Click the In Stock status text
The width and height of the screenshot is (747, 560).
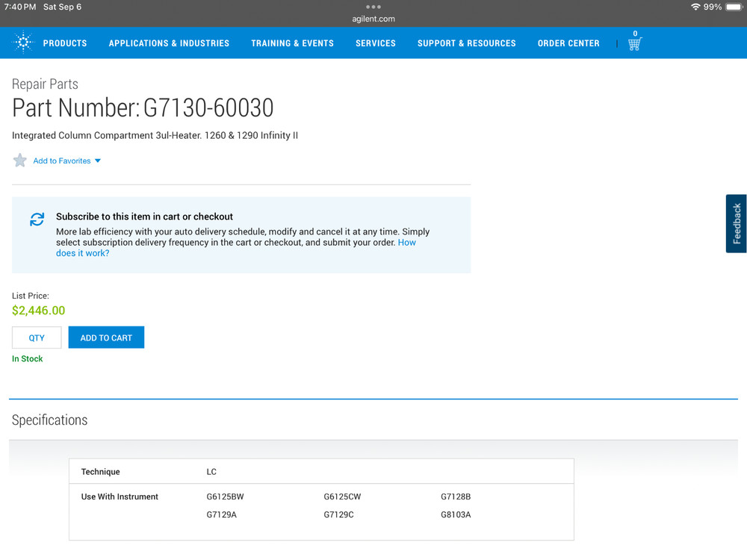pyautogui.click(x=27, y=358)
